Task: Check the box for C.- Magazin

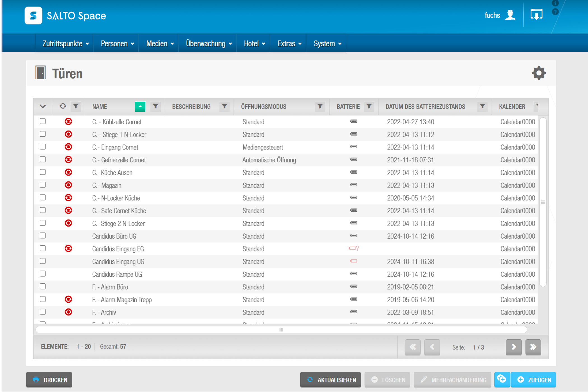Action: (x=43, y=185)
